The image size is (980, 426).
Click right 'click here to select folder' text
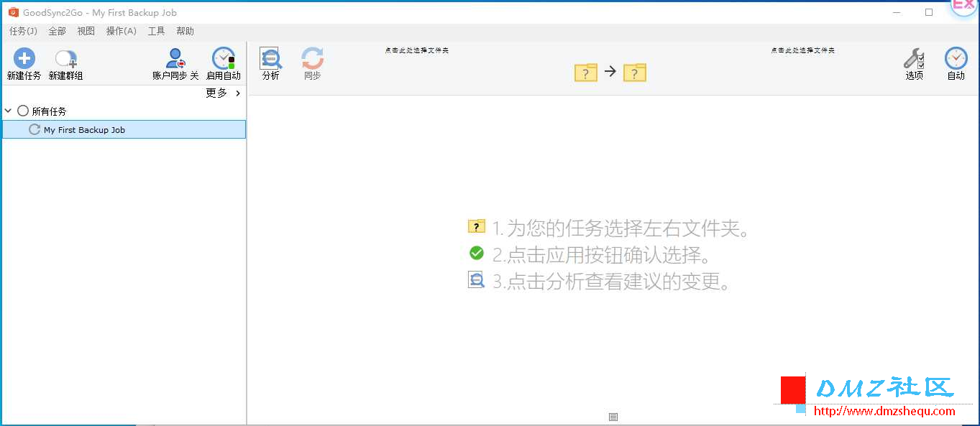click(803, 50)
